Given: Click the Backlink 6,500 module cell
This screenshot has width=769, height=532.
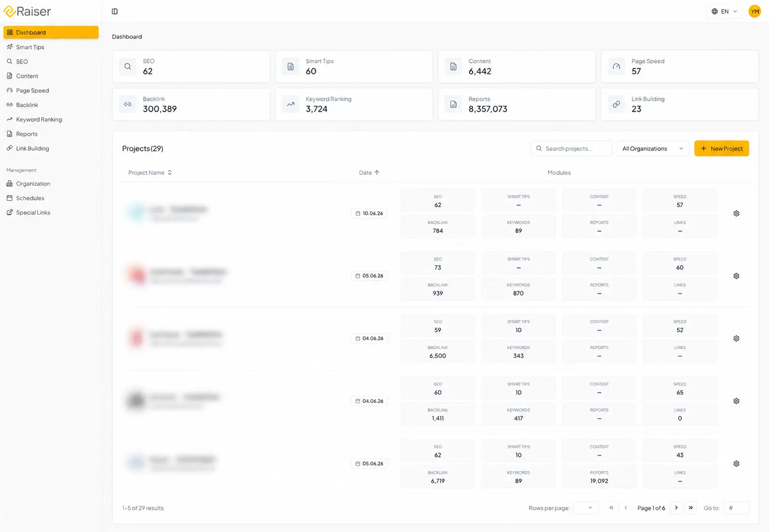Looking at the screenshot, I should click(438, 352).
